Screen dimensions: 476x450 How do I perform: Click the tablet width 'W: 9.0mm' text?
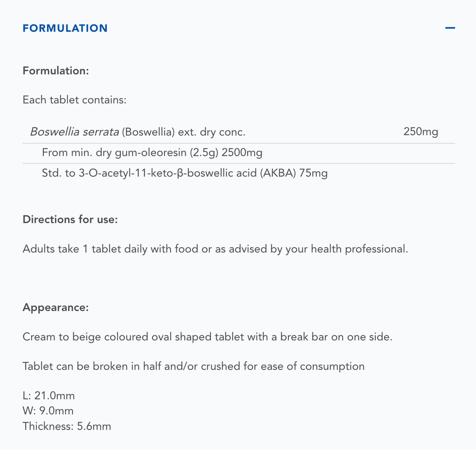(48, 411)
